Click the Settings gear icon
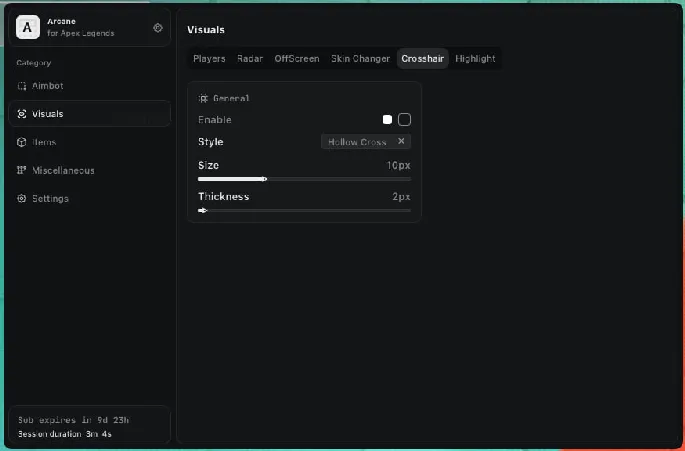The height and width of the screenshot is (451, 685). (x=23, y=198)
